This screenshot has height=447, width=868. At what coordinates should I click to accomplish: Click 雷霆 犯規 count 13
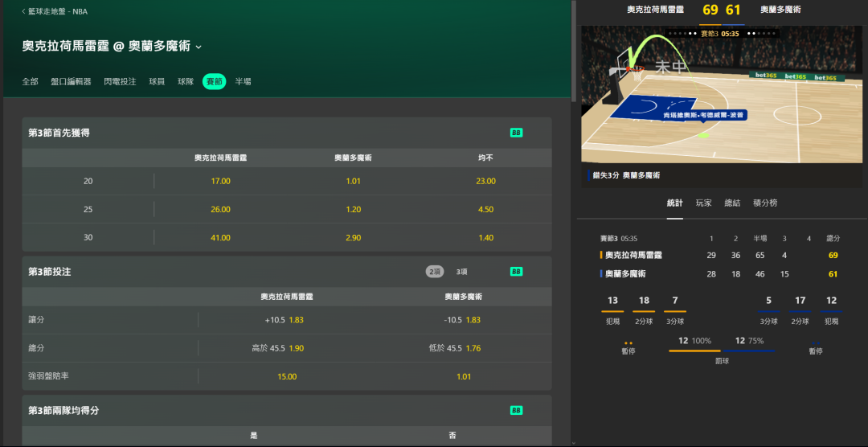612,301
